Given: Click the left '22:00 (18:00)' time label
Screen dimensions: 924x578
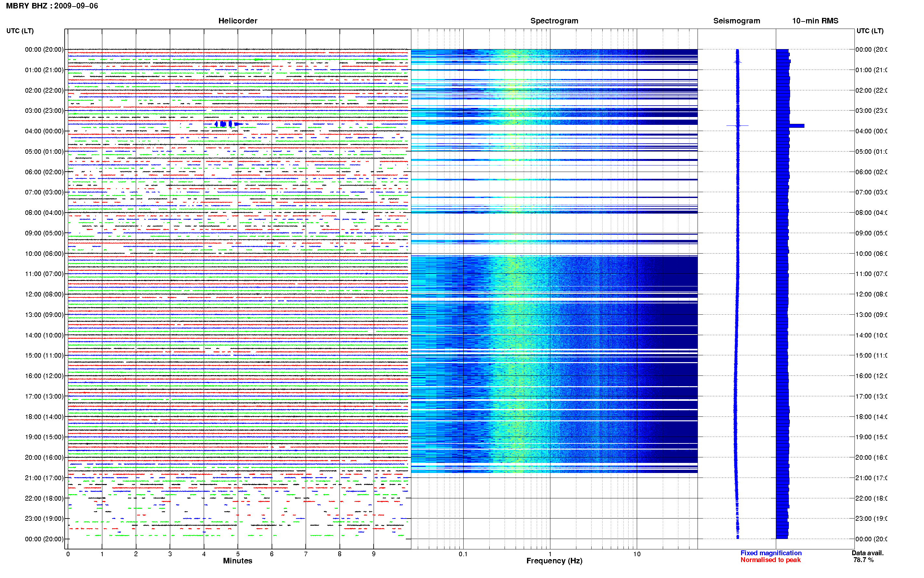Looking at the screenshot, I should click(x=44, y=498).
